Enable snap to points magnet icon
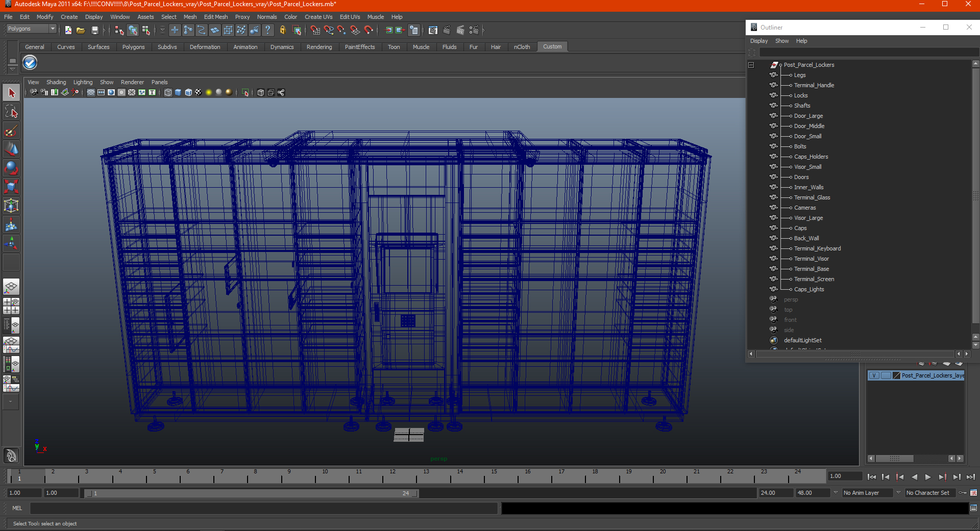Screen dimensions: 980x531 [342, 30]
